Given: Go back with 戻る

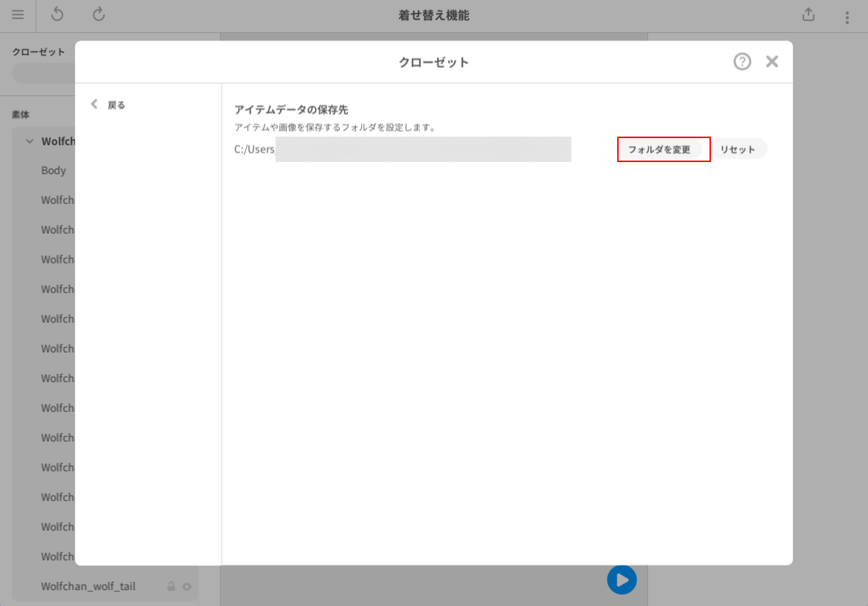Looking at the screenshot, I should tap(108, 105).
